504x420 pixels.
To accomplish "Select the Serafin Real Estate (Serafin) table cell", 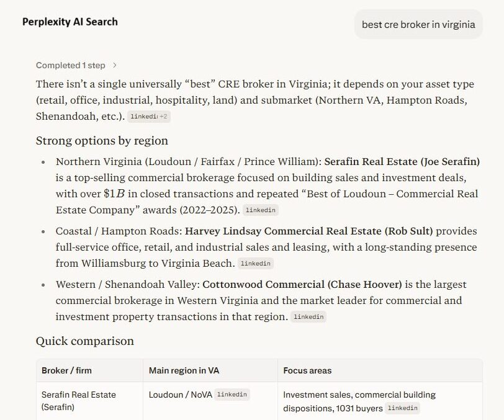I will [77, 400].
